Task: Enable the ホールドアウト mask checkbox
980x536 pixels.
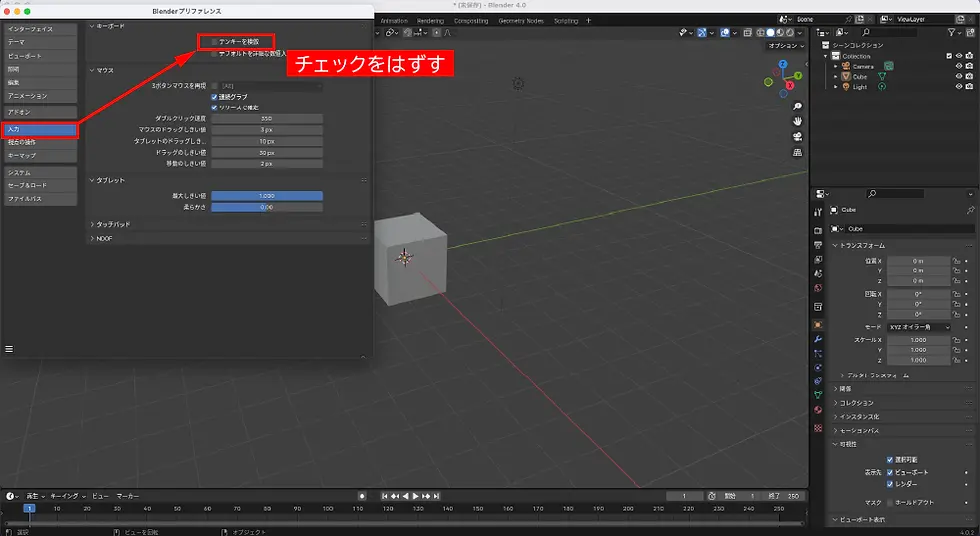Action: tap(890, 503)
